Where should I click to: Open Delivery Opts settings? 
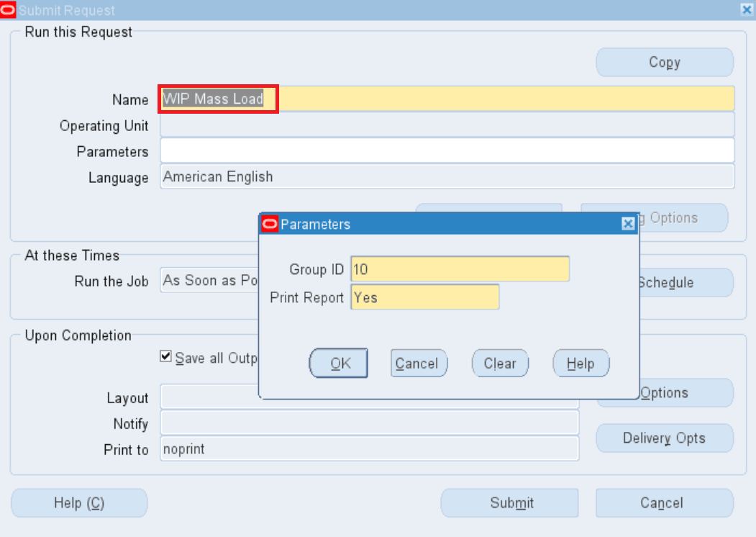pyautogui.click(x=664, y=438)
